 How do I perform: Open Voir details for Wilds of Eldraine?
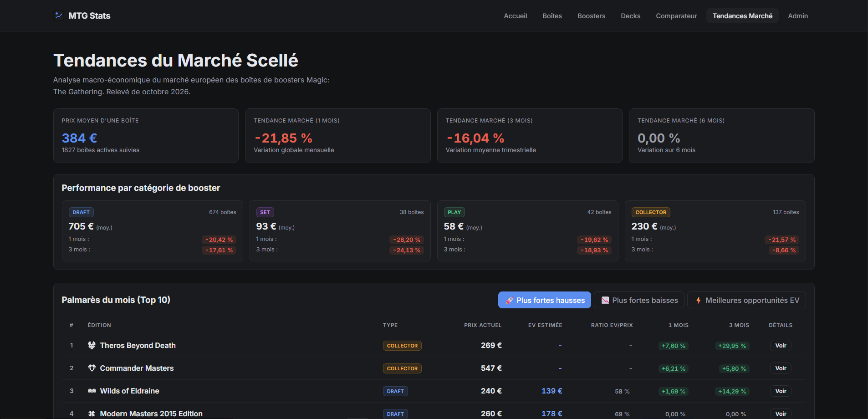[x=781, y=391]
